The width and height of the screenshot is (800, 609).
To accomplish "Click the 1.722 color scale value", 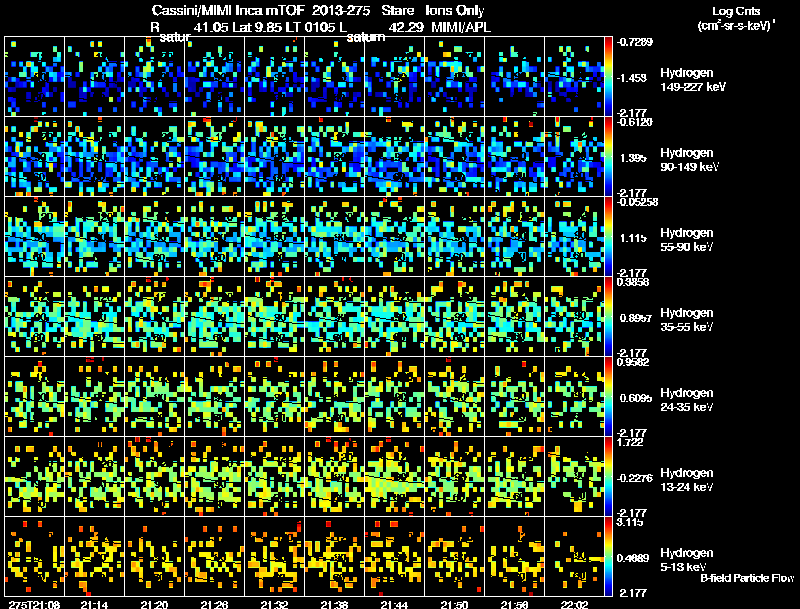I will (630, 442).
